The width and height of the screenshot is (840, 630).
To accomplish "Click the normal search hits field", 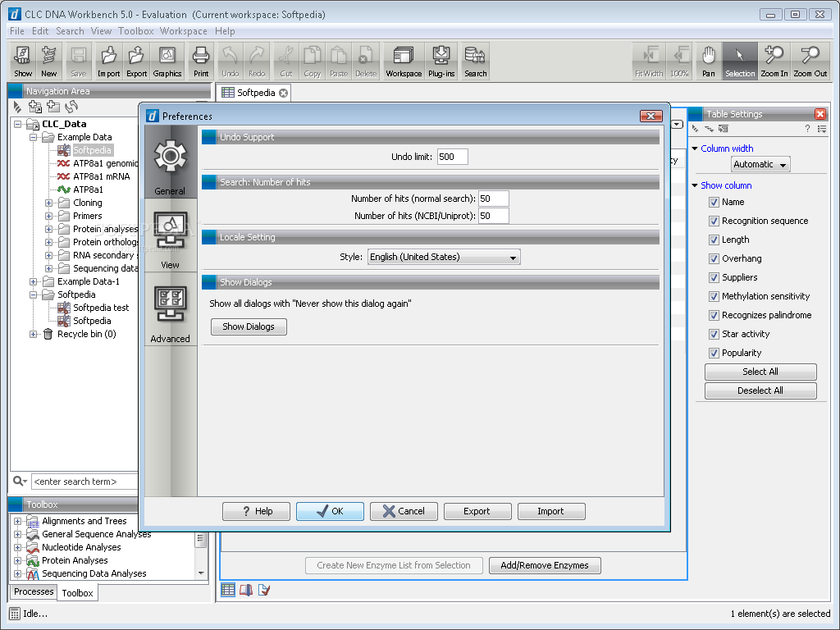I will (x=493, y=199).
